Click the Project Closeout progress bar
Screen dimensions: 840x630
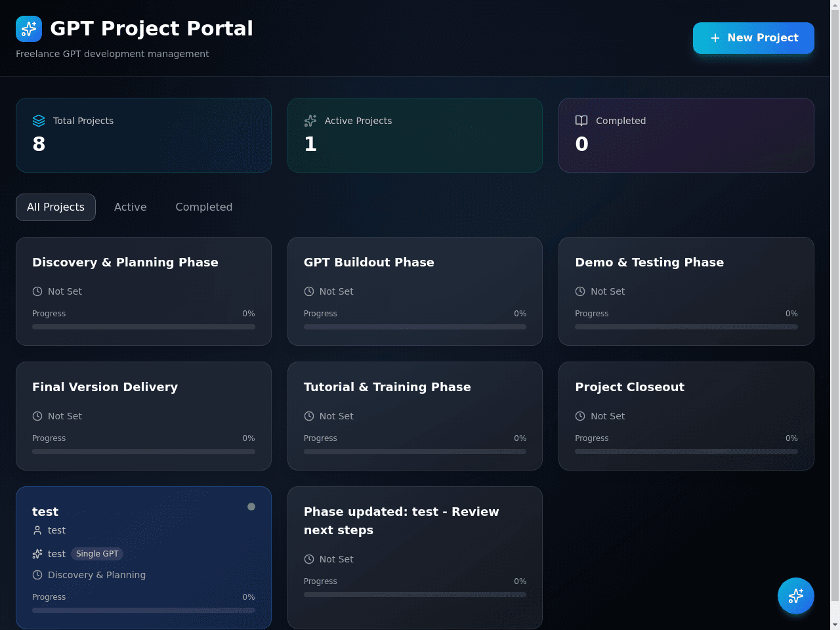[686, 451]
